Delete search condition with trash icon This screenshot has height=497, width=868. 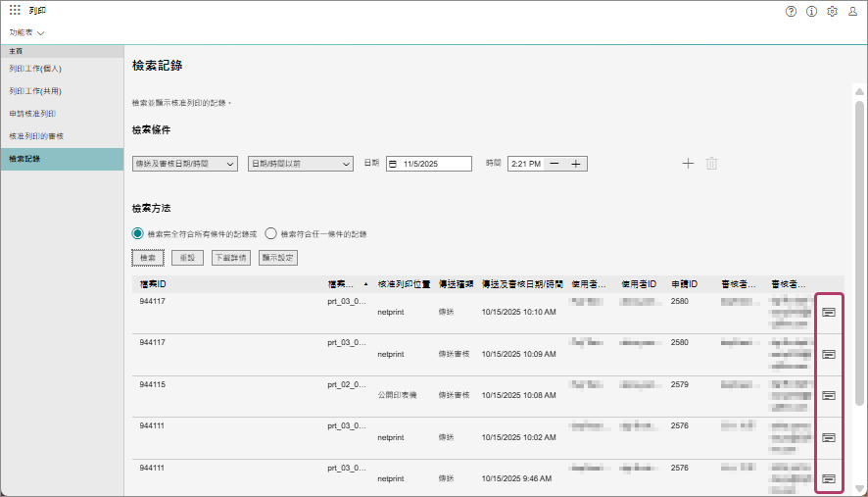point(711,164)
